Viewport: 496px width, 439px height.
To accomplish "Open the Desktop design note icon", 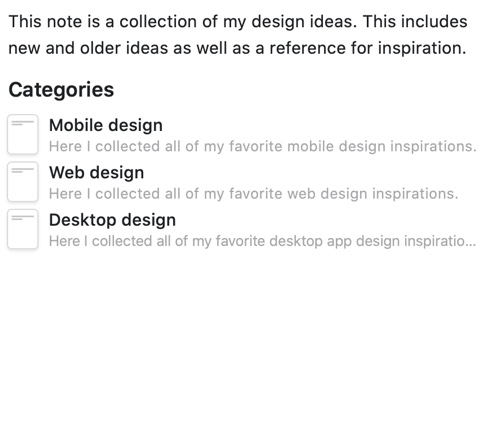I will pyautogui.click(x=23, y=229).
